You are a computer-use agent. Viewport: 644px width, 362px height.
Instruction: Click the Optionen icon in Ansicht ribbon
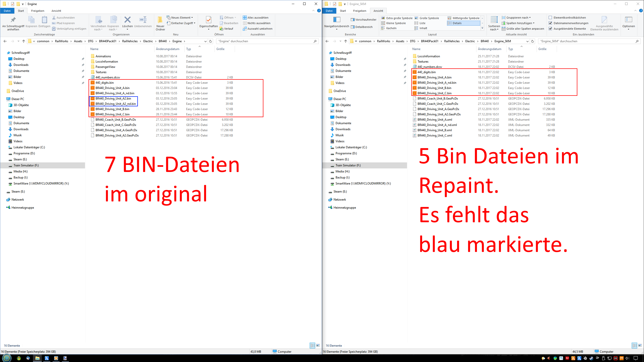click(x=628, y=20)
